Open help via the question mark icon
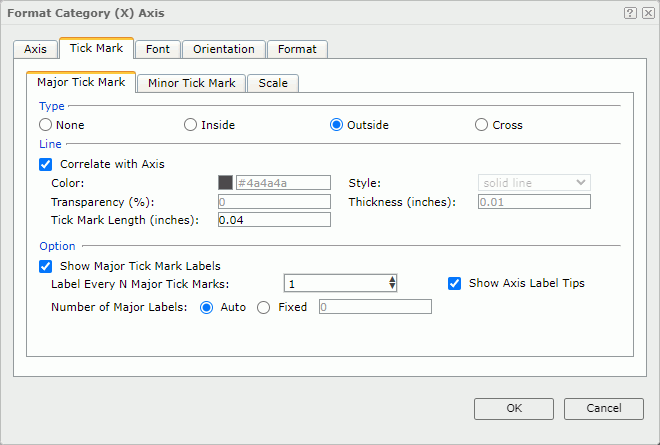 [630, 13]
